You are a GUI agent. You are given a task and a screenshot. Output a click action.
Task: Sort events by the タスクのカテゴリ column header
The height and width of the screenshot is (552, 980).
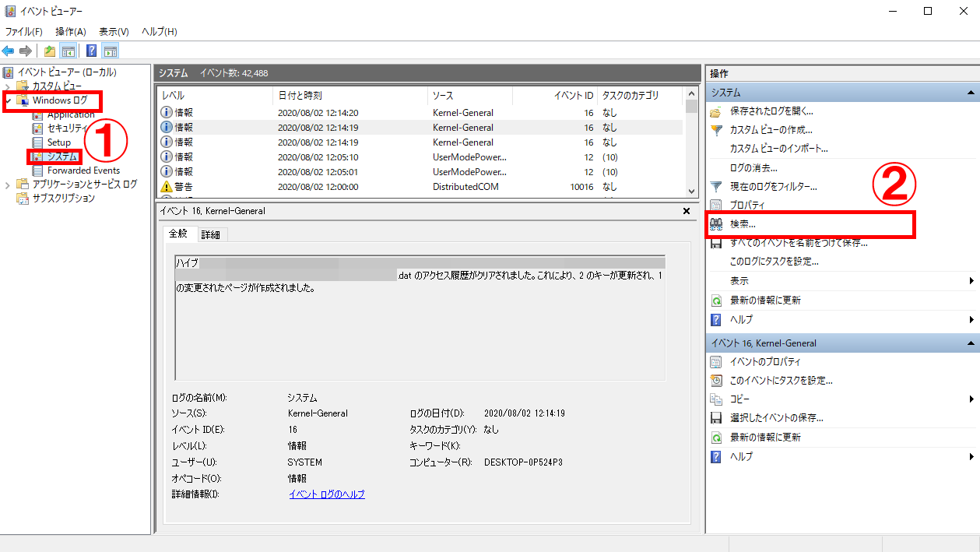(x=640, y=96)
